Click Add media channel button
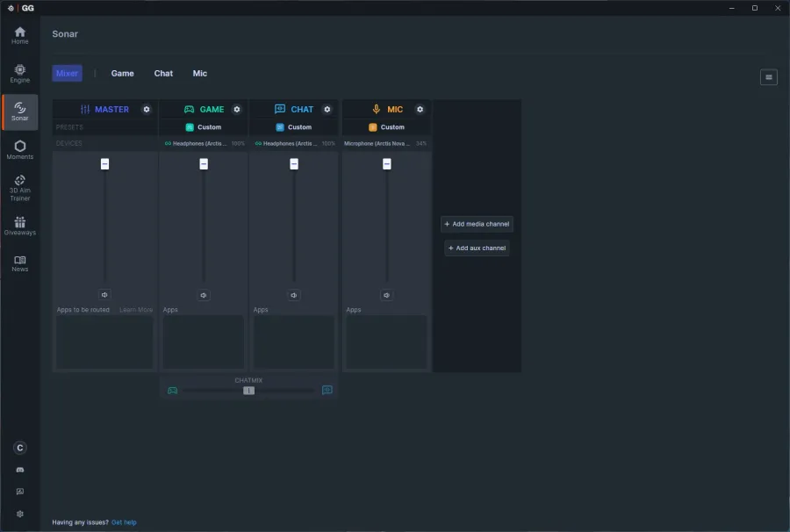 pyautogui.click(x=477, y=224)
